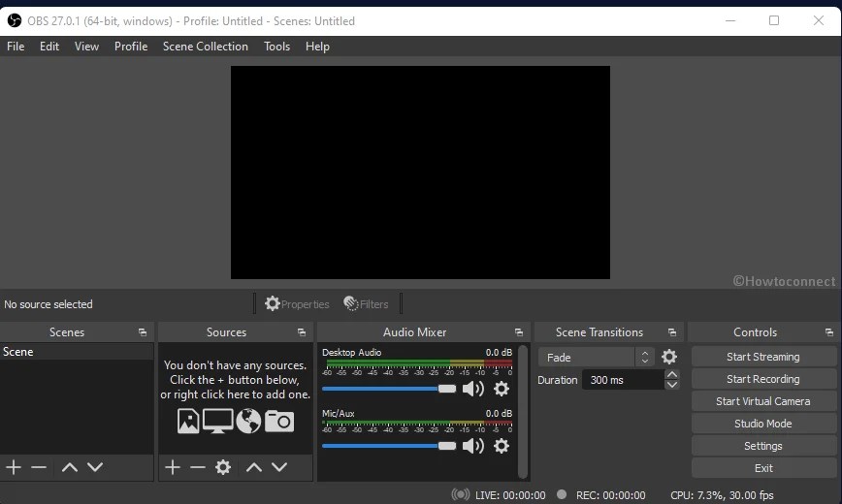Screen dimensions: 842x504
Task: Open the Edit menu
Action: (49, 47)
